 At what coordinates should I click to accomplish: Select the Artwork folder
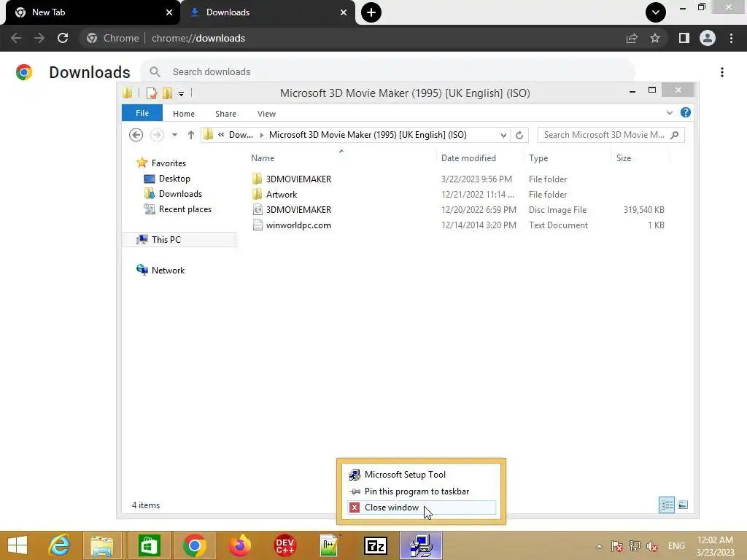coord(281,195)
